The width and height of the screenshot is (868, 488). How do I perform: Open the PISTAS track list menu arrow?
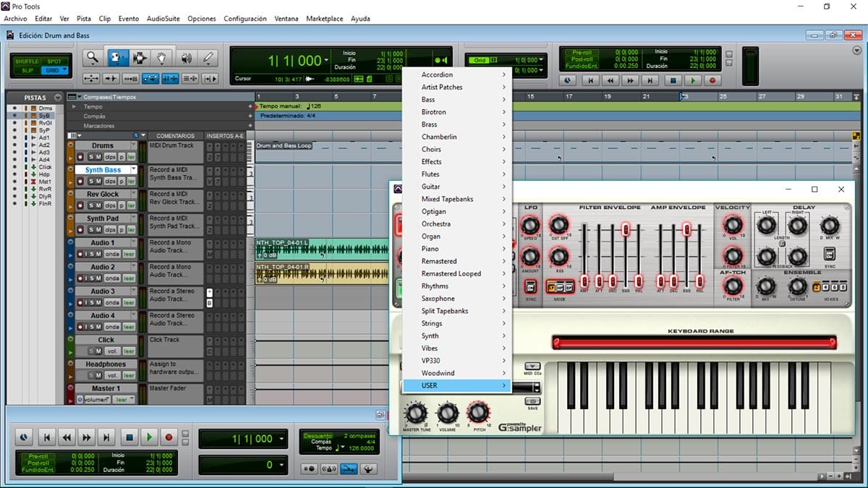[x=58, y=98]
